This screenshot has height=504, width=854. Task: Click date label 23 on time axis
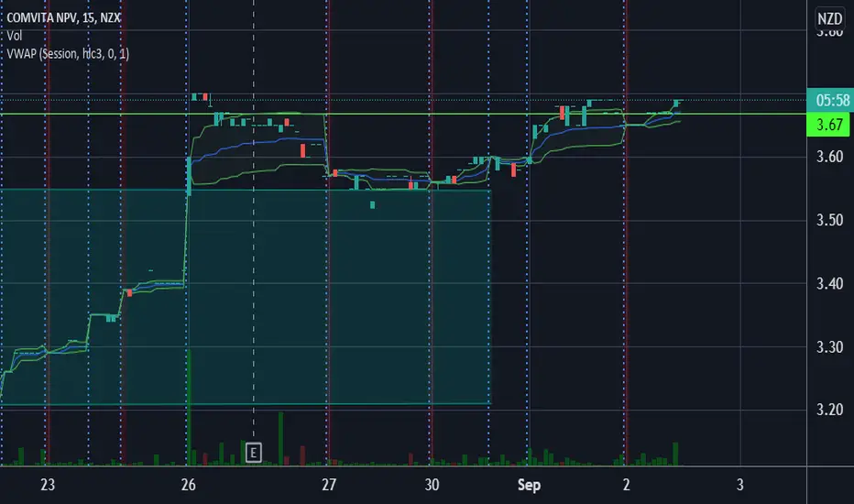(48, 485)
